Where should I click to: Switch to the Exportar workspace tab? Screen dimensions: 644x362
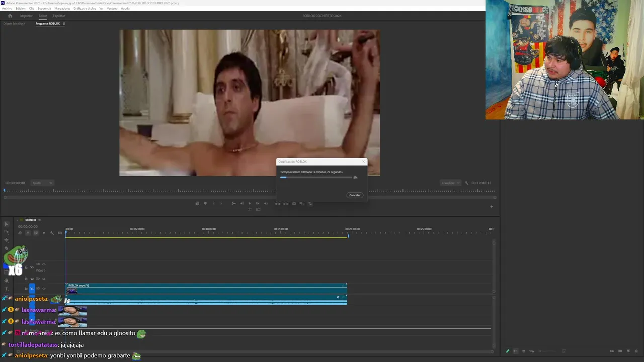pyautogui.click(x=59, y=16)
